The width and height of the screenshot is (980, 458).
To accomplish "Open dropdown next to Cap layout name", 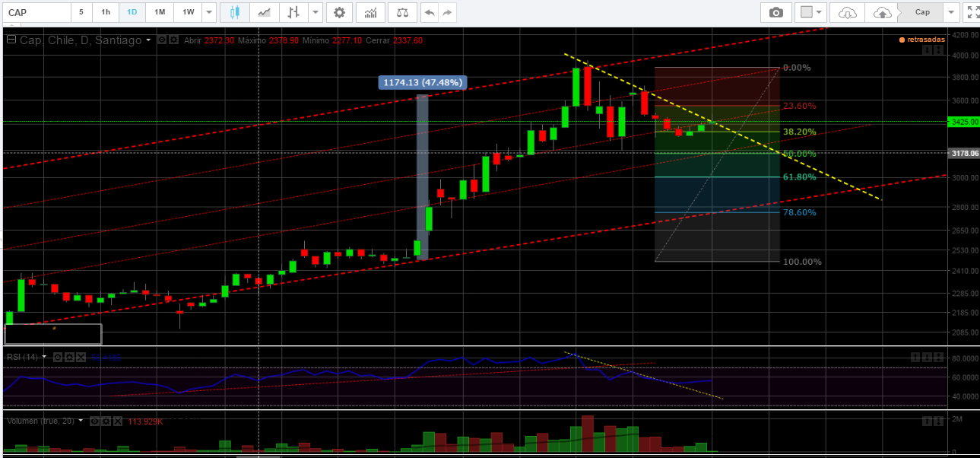I will [x=951, y=12].
